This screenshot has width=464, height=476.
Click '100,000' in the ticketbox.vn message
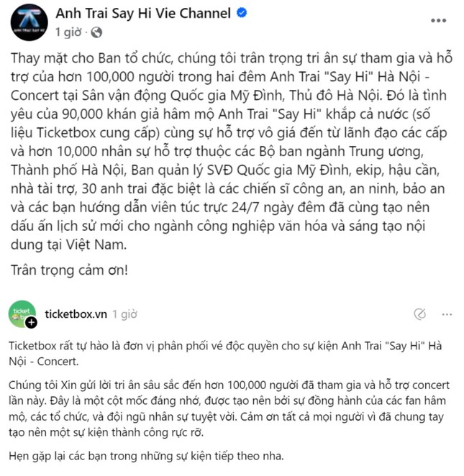(247, 385)
